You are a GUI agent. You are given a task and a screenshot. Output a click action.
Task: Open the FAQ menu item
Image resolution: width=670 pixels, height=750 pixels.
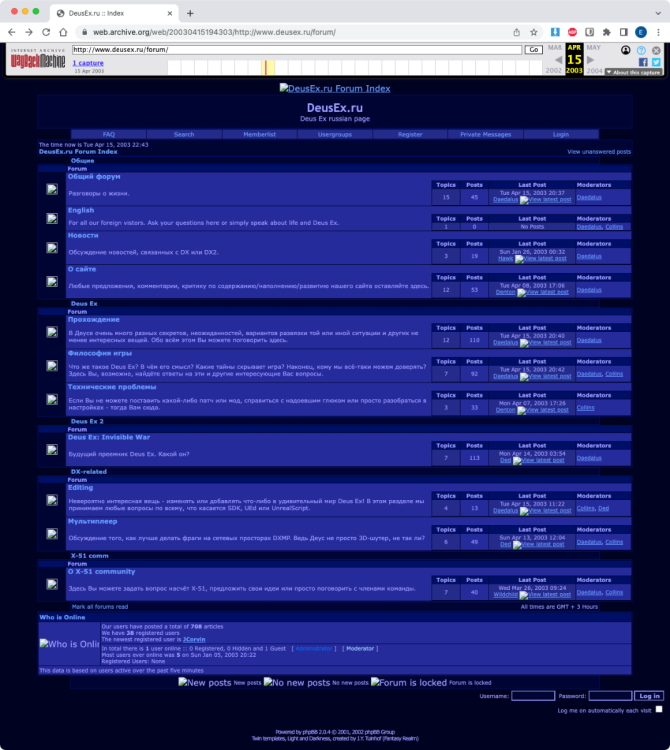109,134
